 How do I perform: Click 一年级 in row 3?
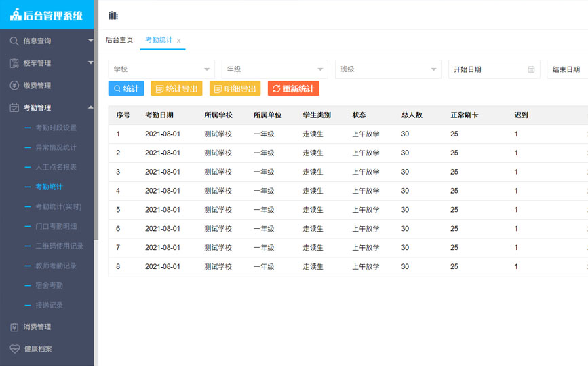tap(264, 172)
